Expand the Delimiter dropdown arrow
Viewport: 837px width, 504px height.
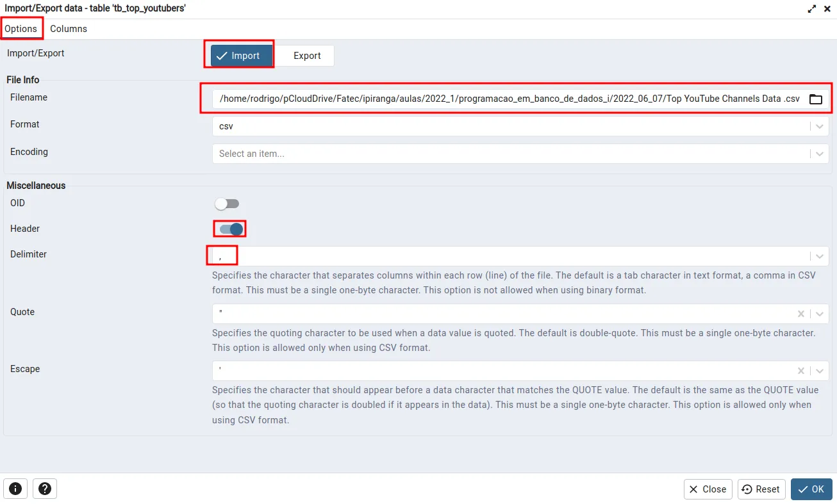pyautogui.click(x=820, y=256)
